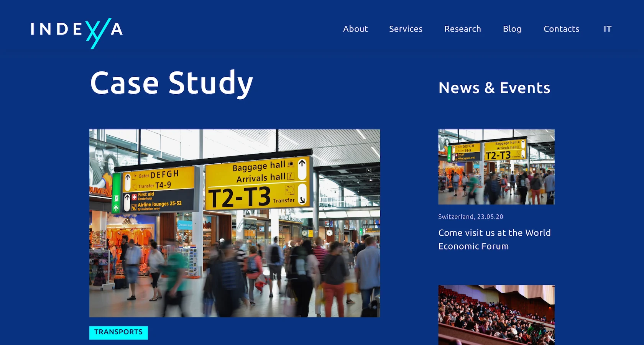Viewport: 644px width, 345px height.
Task: Open the Research page
Action: (462, 29)
